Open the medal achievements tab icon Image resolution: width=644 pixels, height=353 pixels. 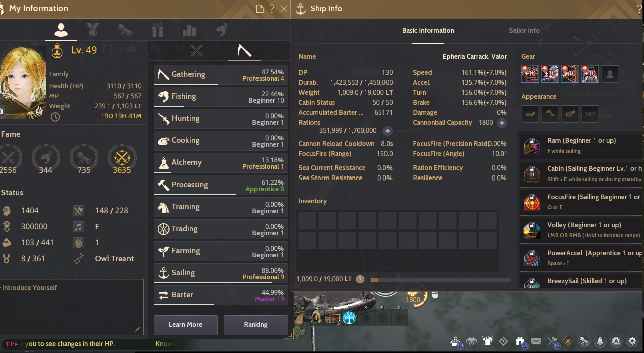click(93, 30)
